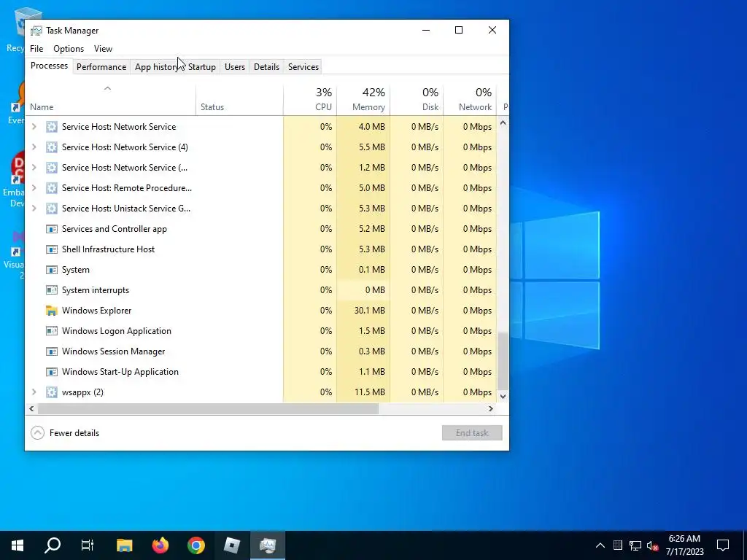Expand Service Host: Remote Procedure row
Screen dimensions: 747x560
click(34, 188)
